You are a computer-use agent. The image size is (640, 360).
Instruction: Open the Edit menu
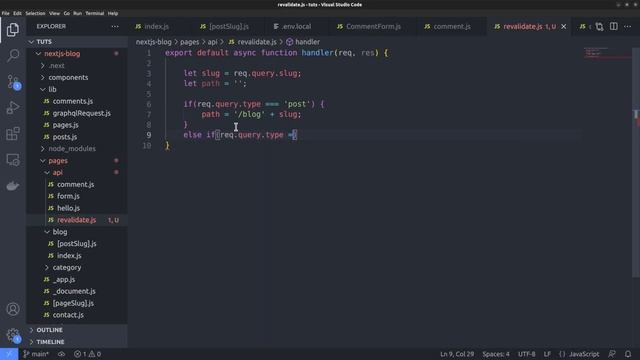(x=17, y=13)
